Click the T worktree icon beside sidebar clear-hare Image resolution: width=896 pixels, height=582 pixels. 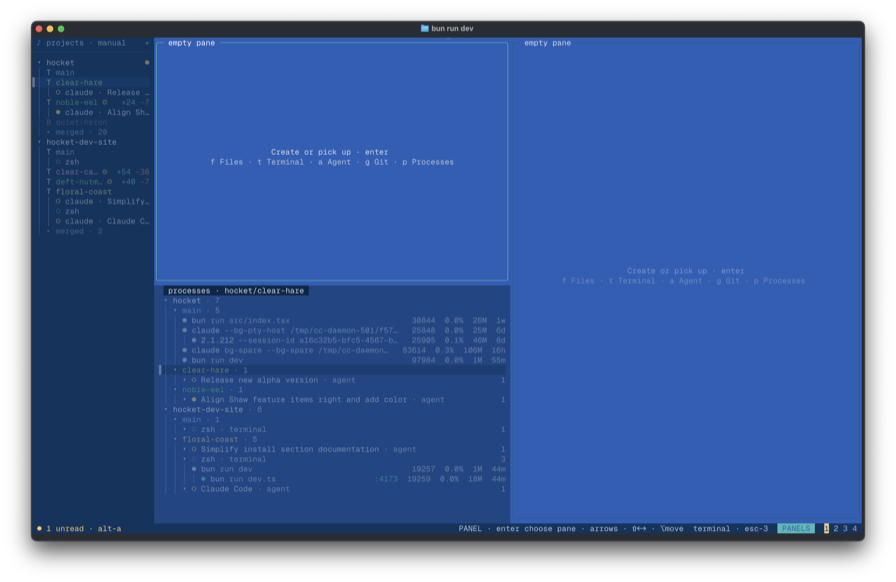[49, 82]
